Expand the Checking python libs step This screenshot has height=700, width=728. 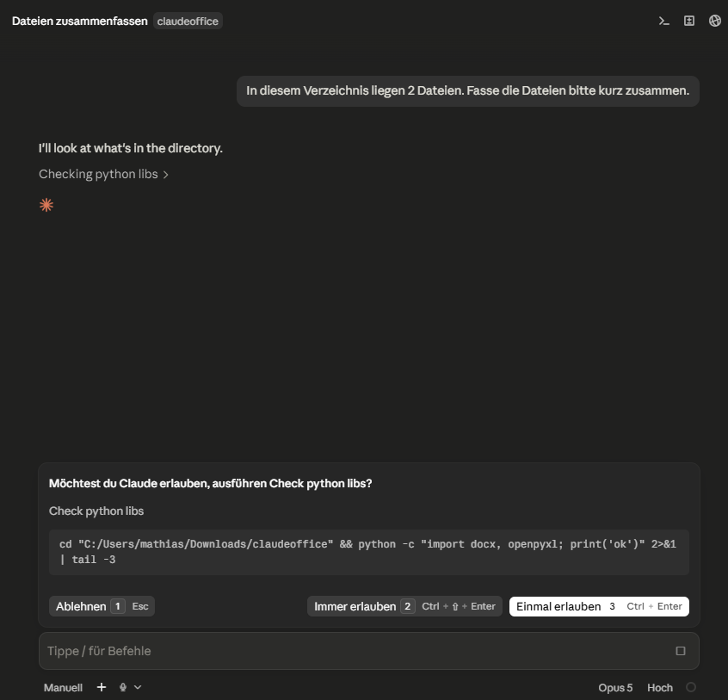pos(103,174)
